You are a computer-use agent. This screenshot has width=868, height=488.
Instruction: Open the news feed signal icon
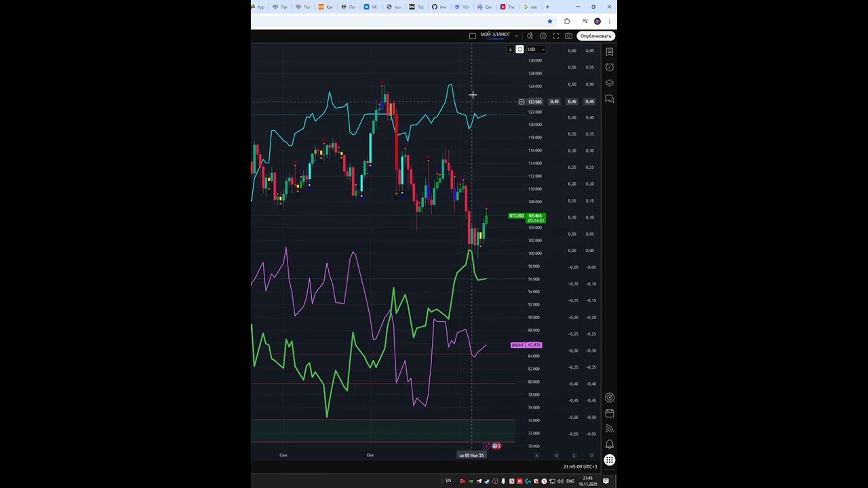[x=610, y=428]
